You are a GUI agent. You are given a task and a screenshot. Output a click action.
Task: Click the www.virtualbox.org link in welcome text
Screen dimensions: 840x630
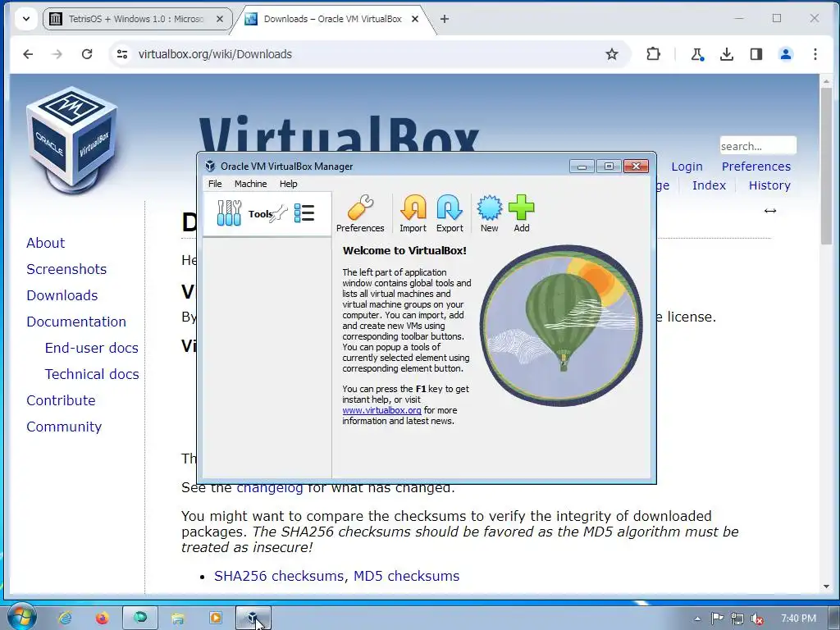pyautogui.click(x=381, y=410)
